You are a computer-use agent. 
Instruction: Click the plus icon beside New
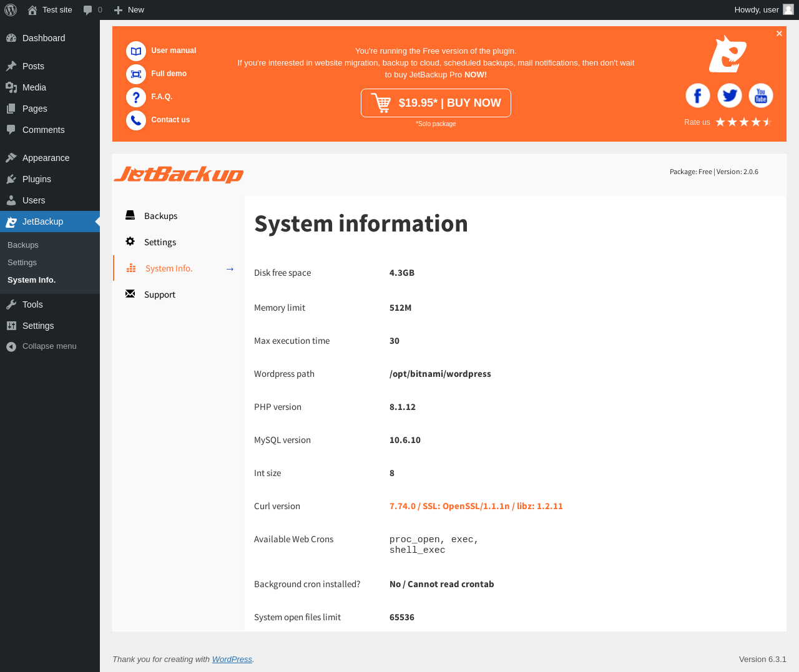tap(118, 10)
